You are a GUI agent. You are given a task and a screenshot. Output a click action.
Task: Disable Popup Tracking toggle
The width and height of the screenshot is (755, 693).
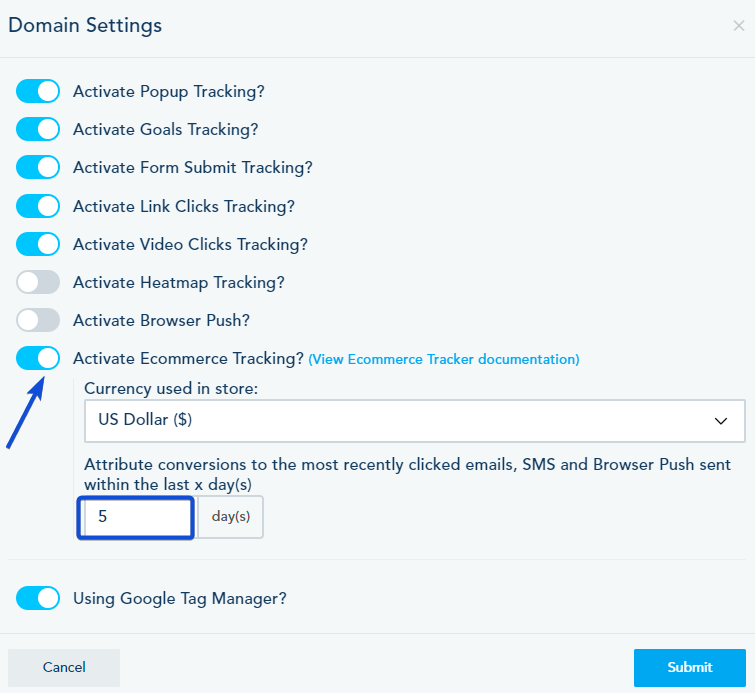pos(38,91)
